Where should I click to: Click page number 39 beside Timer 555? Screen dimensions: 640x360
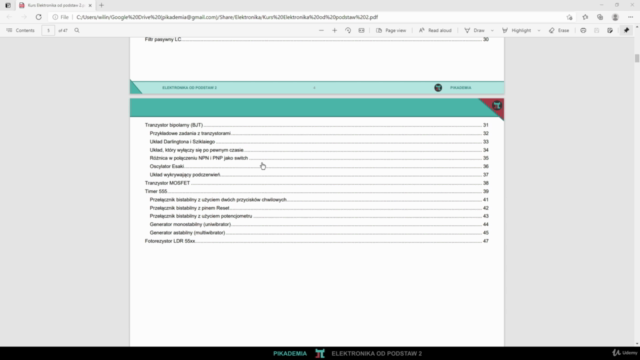pos(486,191)
